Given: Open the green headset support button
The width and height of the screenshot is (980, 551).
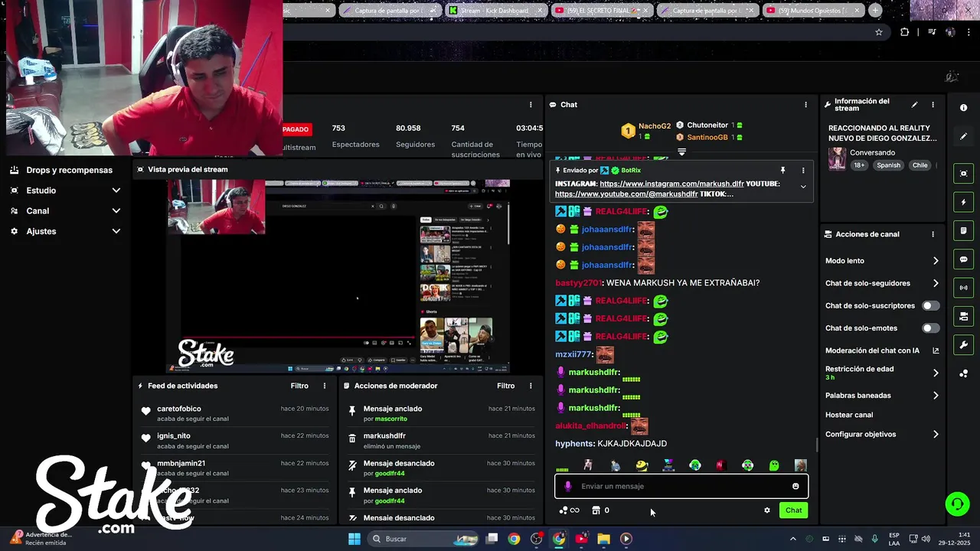Looking at the screenshot, I should click(x=957, y=504).
